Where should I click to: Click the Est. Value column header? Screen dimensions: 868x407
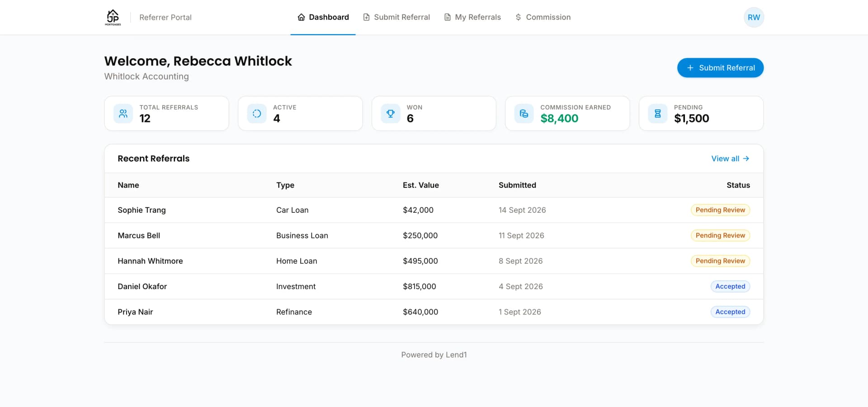tap(421, 185)
